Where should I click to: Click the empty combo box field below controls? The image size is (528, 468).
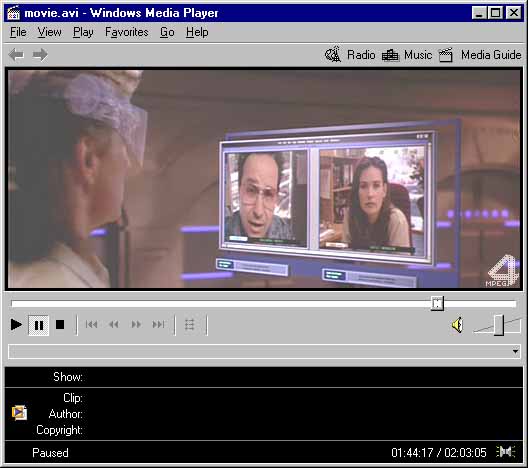pyautogui.click(x=264, y=352)
